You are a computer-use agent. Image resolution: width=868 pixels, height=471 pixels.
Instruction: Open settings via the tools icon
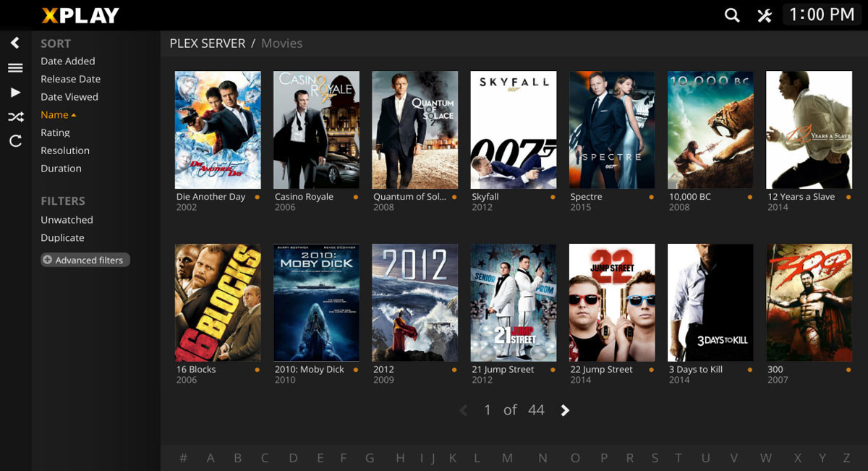765,15
